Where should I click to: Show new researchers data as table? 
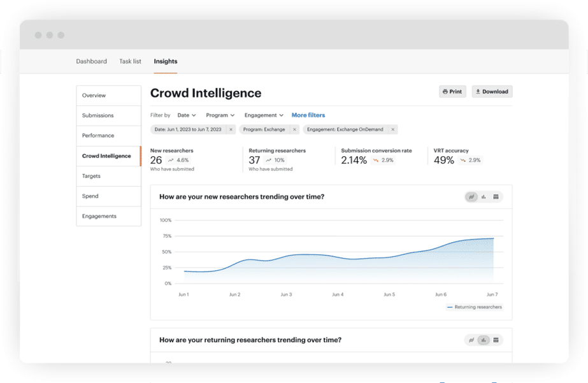coord(496,197)
